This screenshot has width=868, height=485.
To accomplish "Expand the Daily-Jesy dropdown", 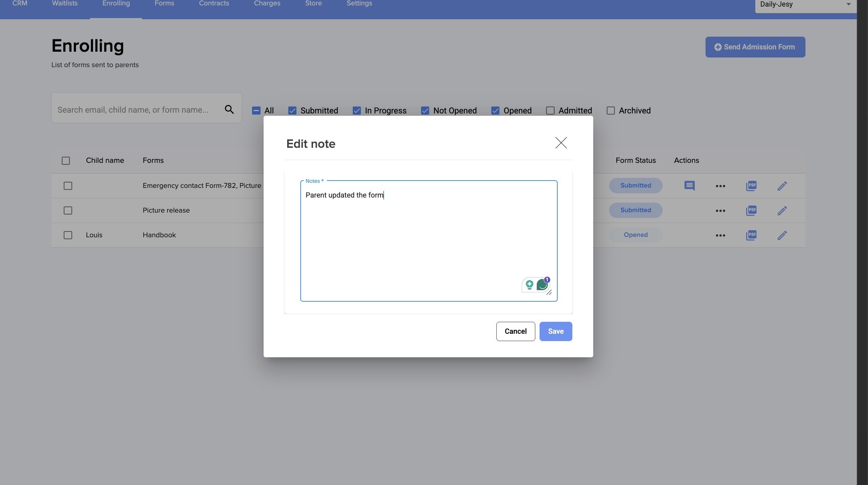I will 848,5.
